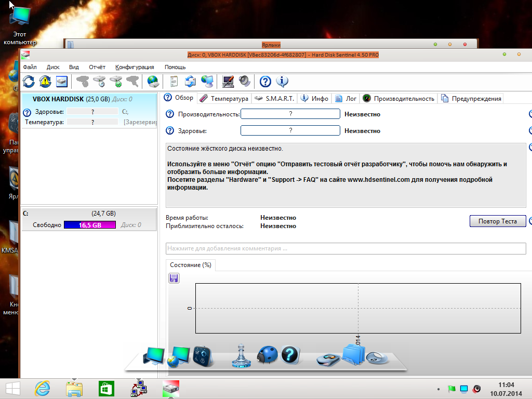Click the Повтор Теста button
This screenshot has height=399, width=532.
tap(498, 221)
